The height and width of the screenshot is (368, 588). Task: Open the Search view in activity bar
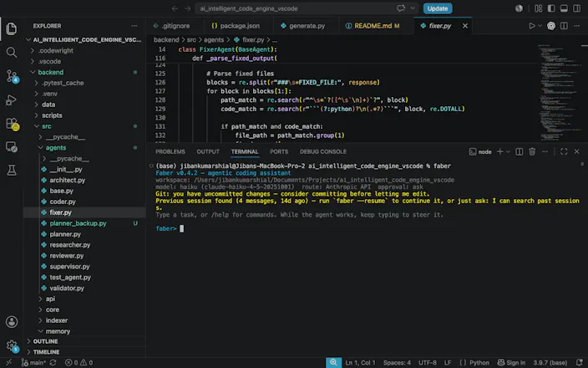coord(11,52)
